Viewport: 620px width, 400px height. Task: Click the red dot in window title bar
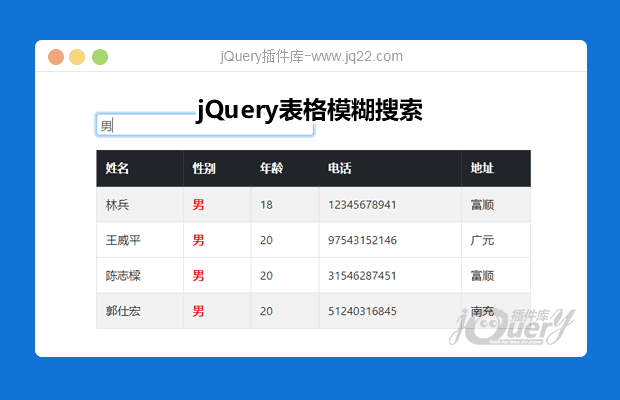pos(56,57)
